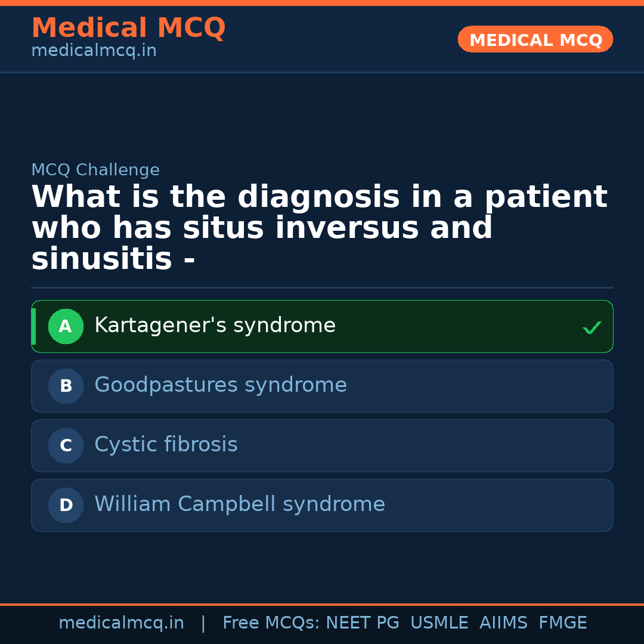Open the MCQ Challenge section header

[95, 170]
